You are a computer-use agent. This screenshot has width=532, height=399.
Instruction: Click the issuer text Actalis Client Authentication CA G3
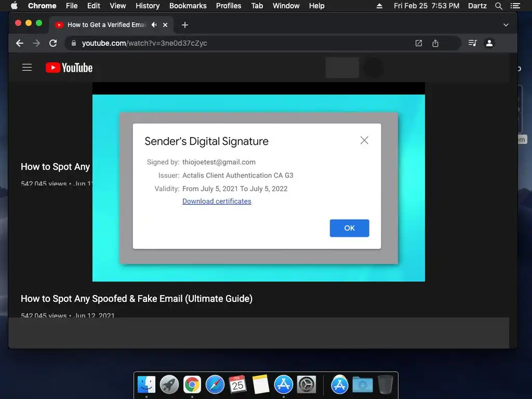click(x=237, y=176)
